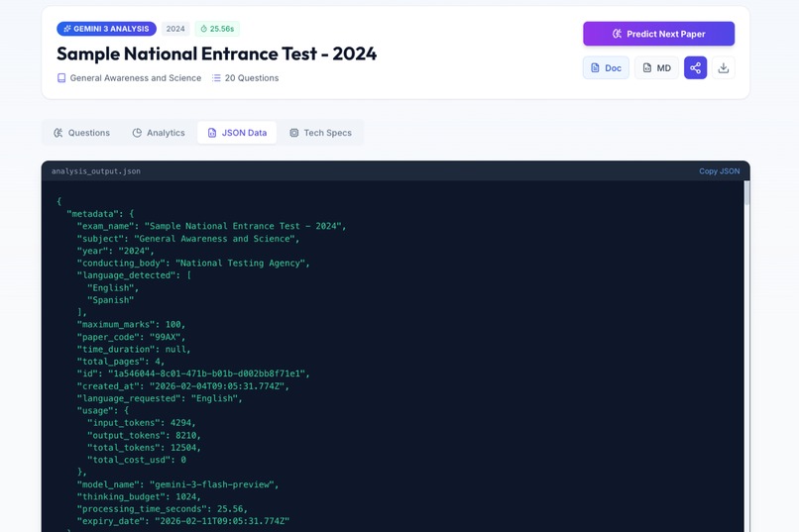Click the Predict Next Paper button
The width and height of the screenshot is (799, 532).
click(658, 34)
